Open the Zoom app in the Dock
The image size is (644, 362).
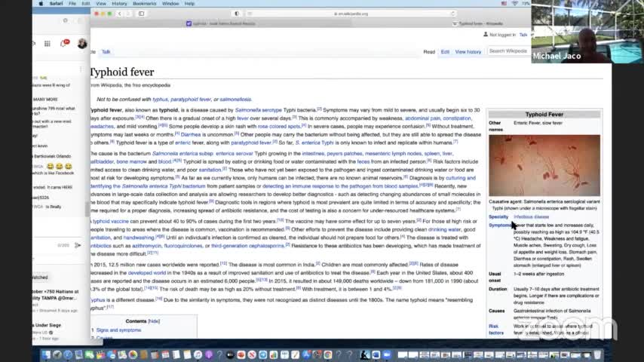(387, 354)
